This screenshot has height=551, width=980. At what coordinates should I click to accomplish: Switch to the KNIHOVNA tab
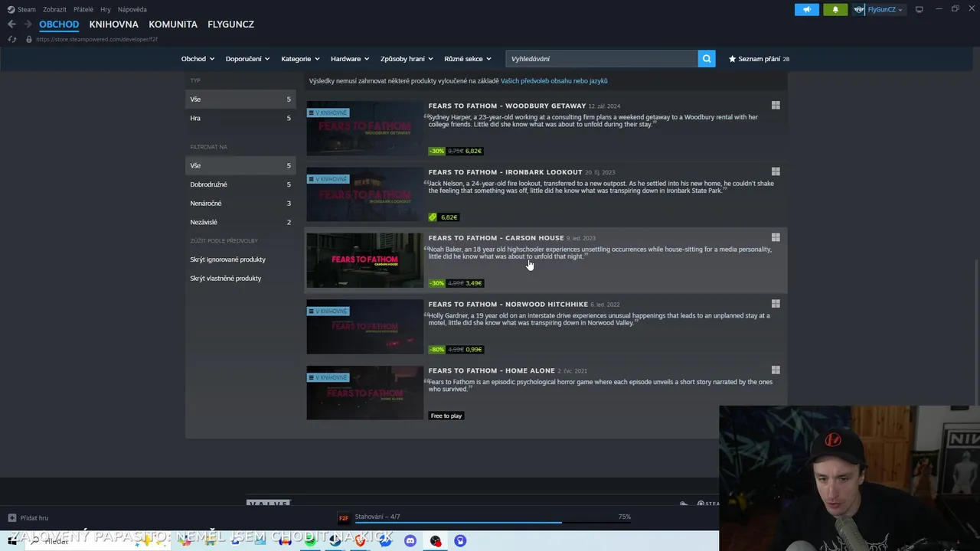coord(113,24)
